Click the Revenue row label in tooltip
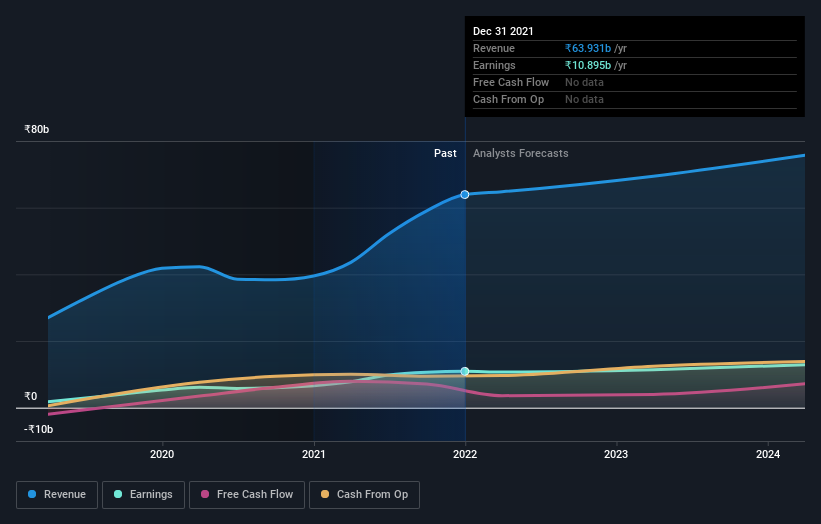Image resolution: width=821 pixels, height=524 pixels. [494, 48]
